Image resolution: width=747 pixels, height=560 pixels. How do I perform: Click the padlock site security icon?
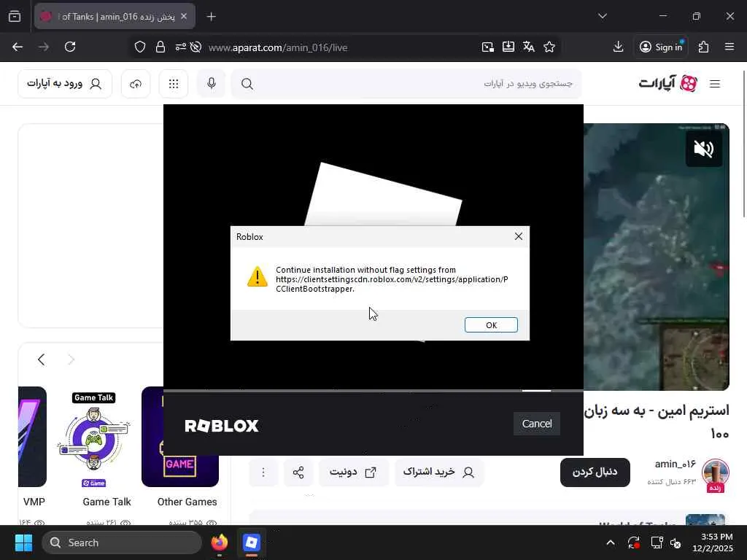tap(160, 47)
